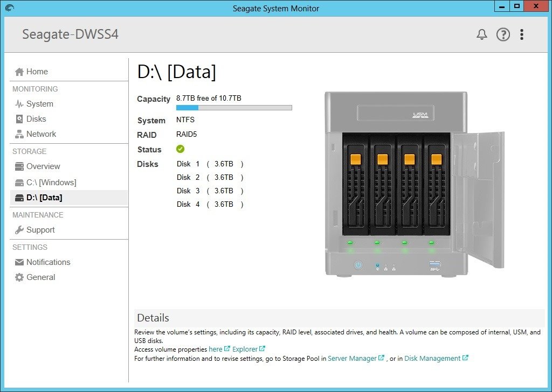Click the Network icon in sidebar
This screenshot has height=392, width=552.
[19, 134]
